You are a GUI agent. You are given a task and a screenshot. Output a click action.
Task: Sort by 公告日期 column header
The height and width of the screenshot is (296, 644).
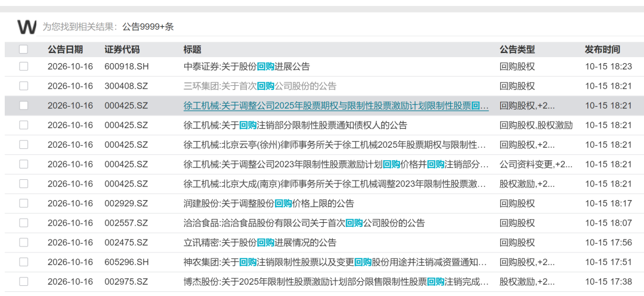[66, 49]
